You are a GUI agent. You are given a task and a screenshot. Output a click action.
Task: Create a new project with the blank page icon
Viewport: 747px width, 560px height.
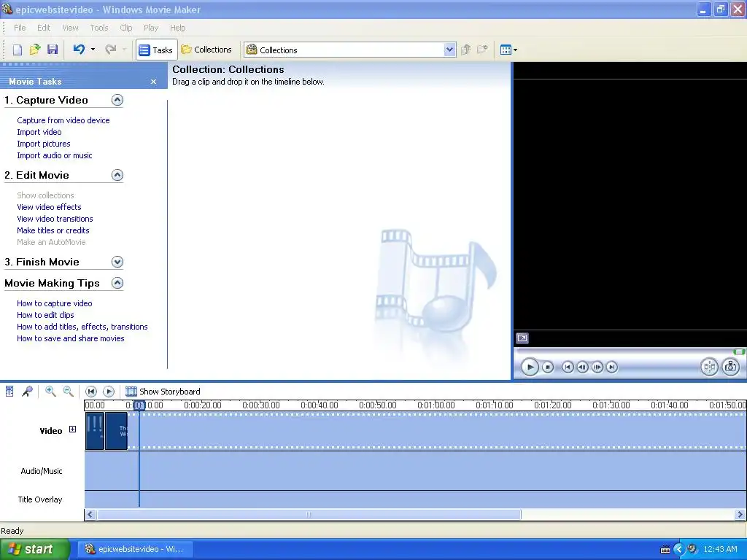pyautogui.click(x=18, y=50)
